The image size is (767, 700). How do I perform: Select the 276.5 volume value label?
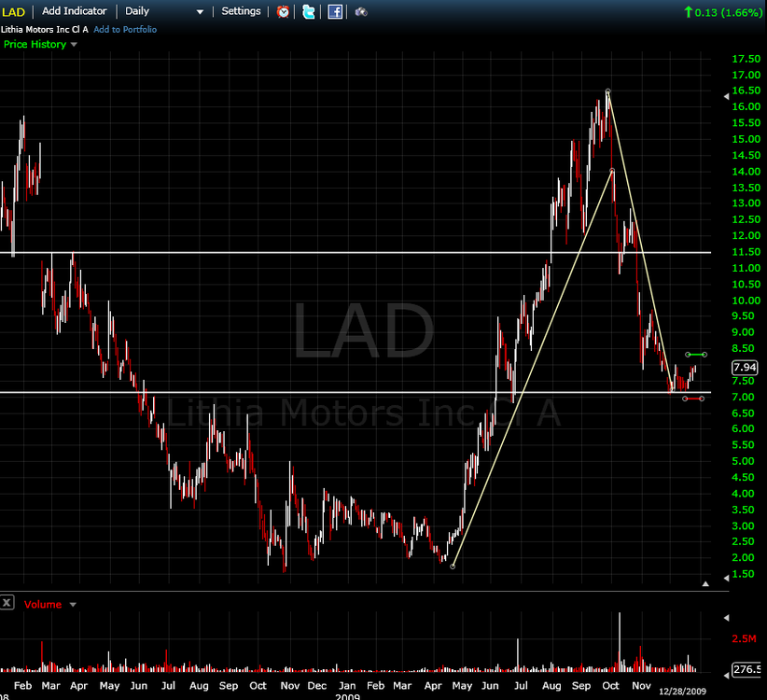click(747, 669)
